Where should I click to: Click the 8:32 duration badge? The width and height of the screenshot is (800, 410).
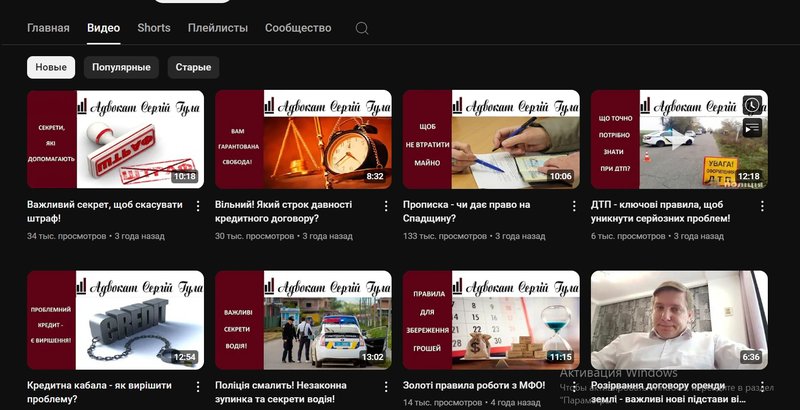(374, 176)
